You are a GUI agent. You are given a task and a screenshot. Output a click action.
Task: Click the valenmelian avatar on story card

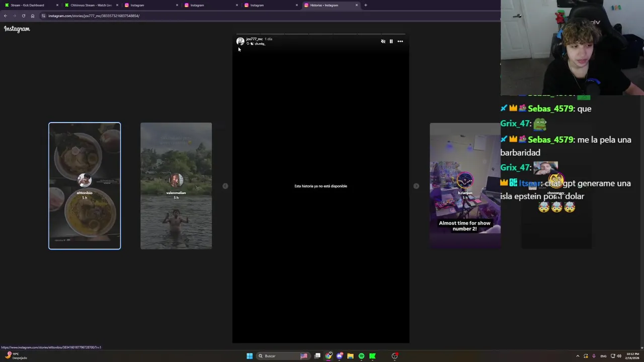(x=176, y=180)
